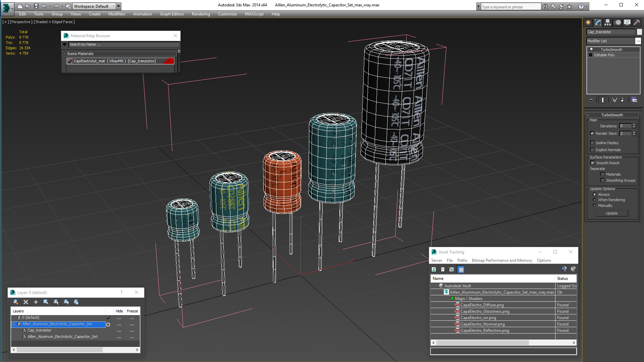Click the Hide column header

click(119, 311)
